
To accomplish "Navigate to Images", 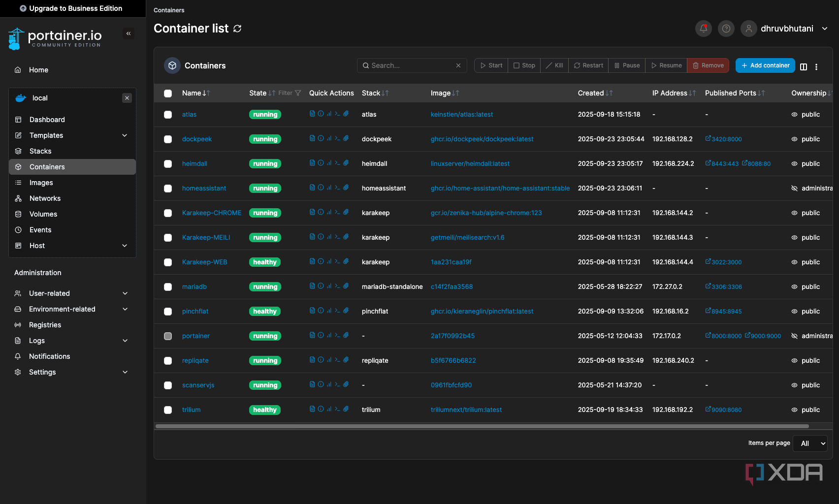I will tap(72, 183).
